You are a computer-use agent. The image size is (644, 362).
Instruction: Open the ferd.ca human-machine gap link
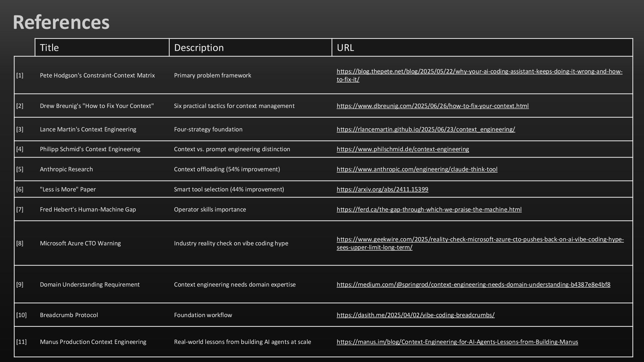pyautogui.click(x=429, y=209)
